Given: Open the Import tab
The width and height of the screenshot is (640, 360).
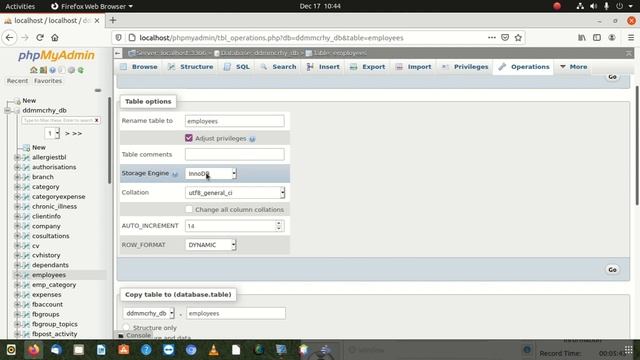Looking at the screenshot, I should (x=413, y=67).
